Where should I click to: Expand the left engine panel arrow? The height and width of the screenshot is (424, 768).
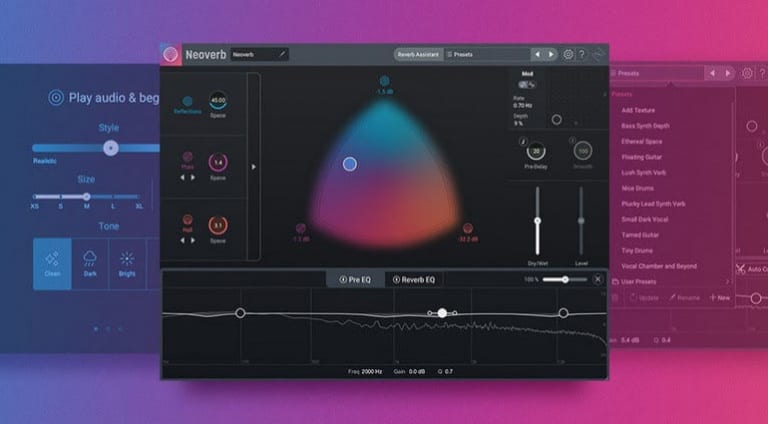pyautogui.click(x=253, y=167)
